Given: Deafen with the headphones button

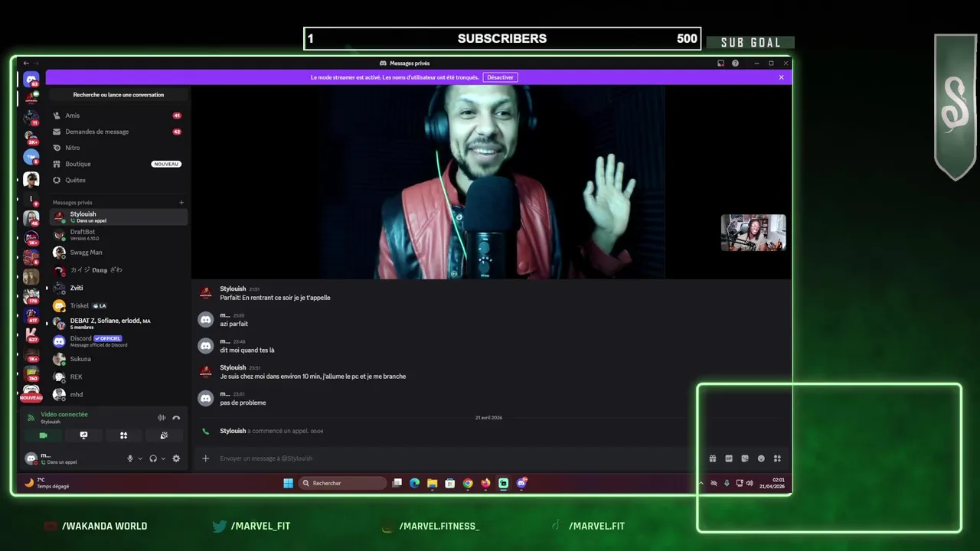Looking at the screenshot, I should pos(153,458).
